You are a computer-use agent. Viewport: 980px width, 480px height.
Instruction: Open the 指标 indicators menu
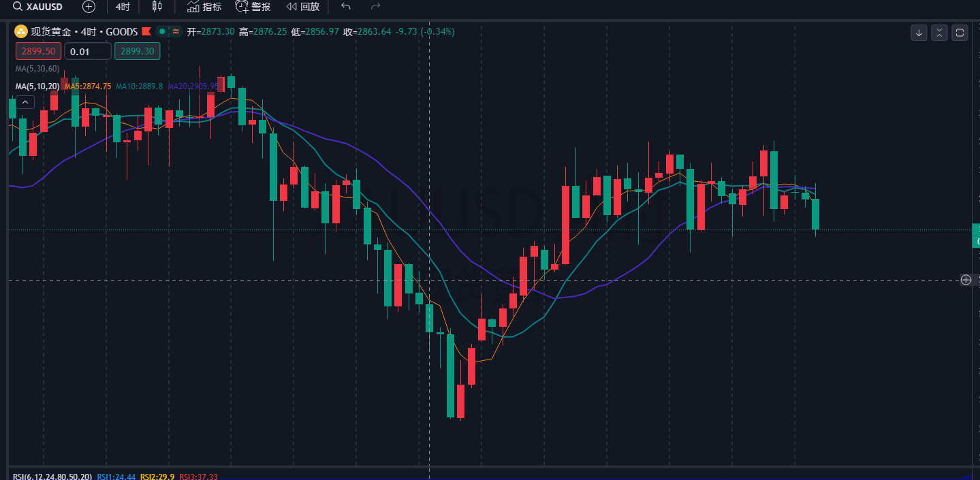point(204,7)
